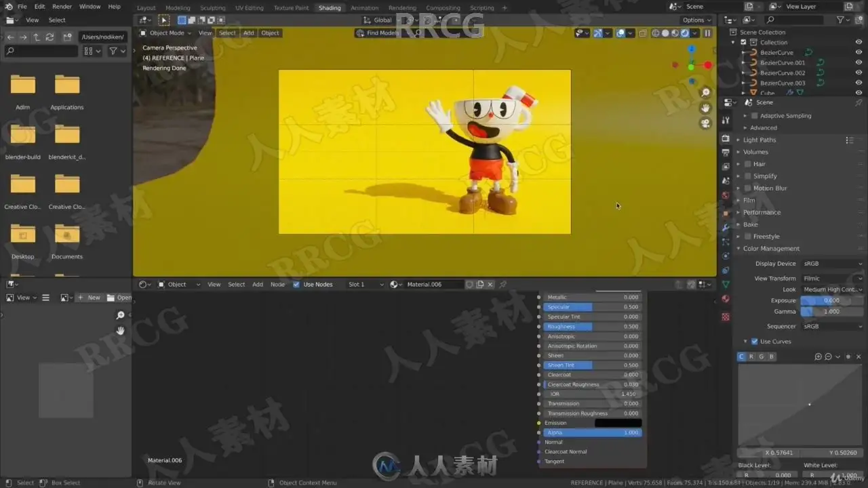Viewport: 868px width, 488px height.
Task: Open the Material properties tab
Action: [x=726, y=299]
